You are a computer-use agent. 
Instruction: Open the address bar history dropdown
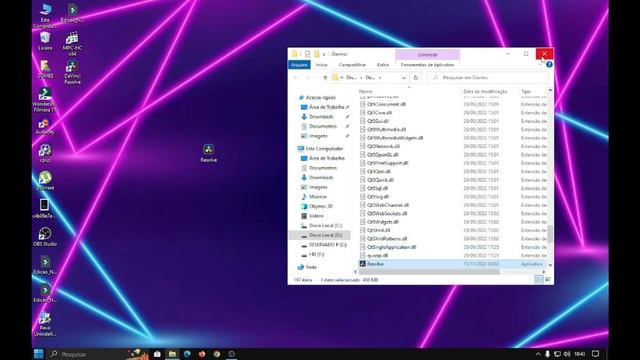tap(403, 78)
